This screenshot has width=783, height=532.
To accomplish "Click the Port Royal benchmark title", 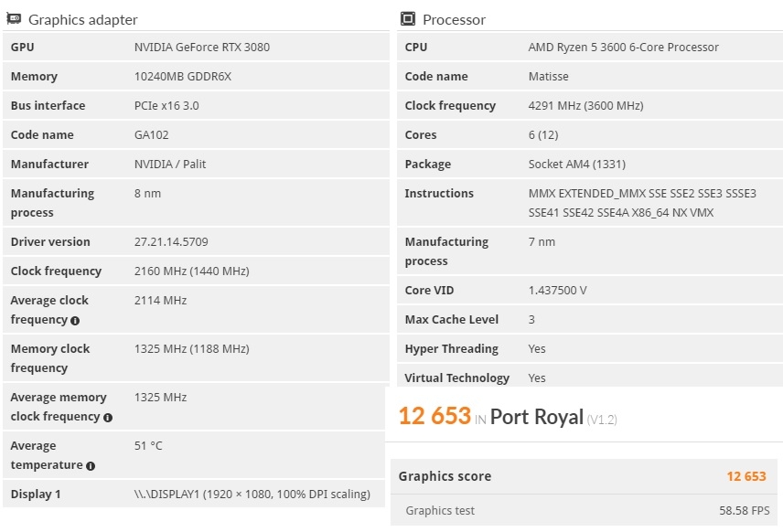I will (x=537, y=417).
